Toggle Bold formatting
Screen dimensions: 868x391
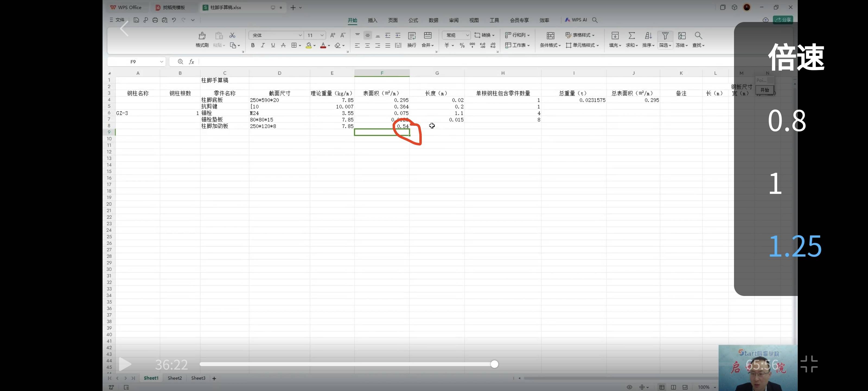coord(253,45)
